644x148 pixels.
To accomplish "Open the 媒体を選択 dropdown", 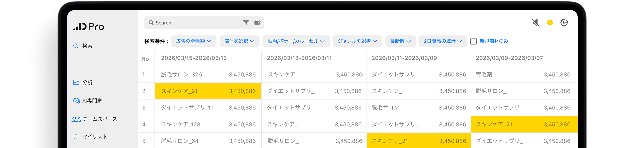I will pyautogui.click(x=239, y=41).
